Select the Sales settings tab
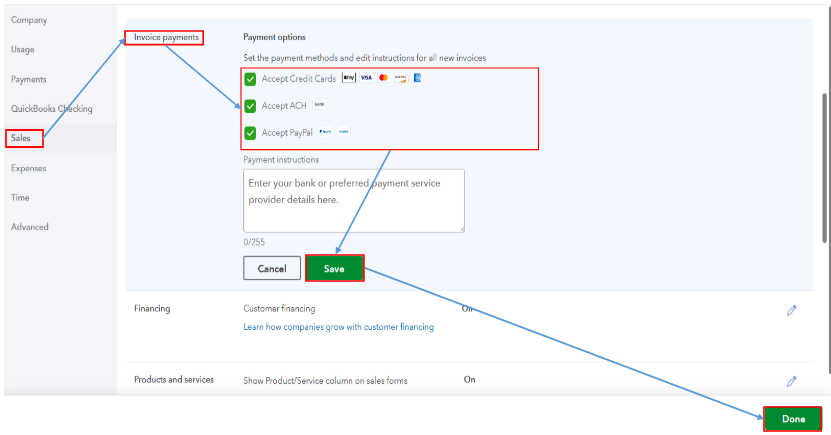 point(21,138)
